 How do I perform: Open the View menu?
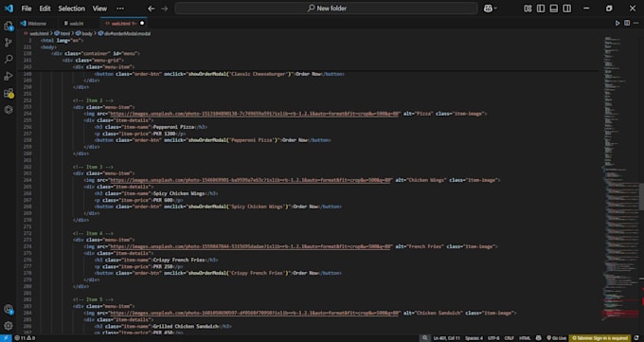pos(99,9)
